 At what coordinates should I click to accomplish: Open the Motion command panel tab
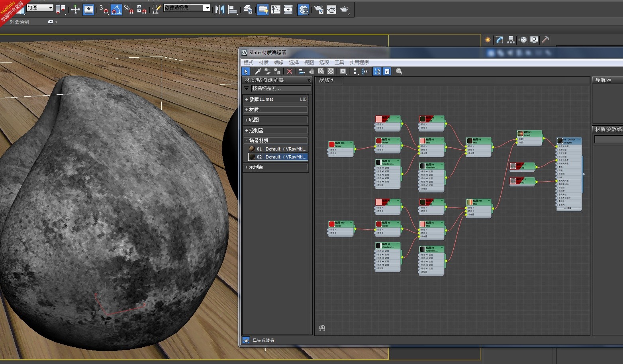(523, 40)
